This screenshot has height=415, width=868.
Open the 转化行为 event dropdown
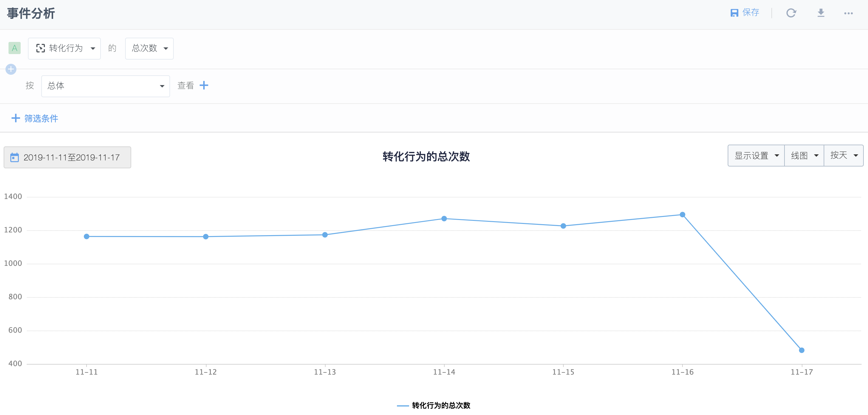click(x=64, y=49)
